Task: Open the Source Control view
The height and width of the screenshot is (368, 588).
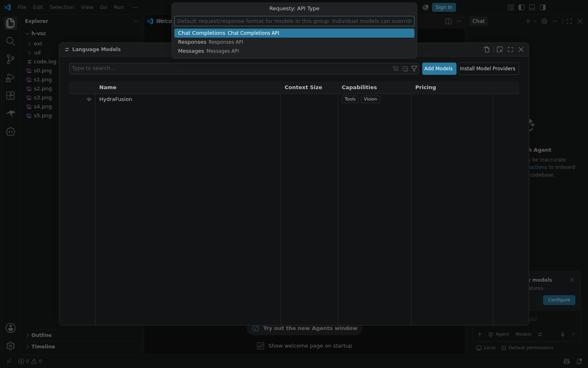Action: tap(11, 59)
